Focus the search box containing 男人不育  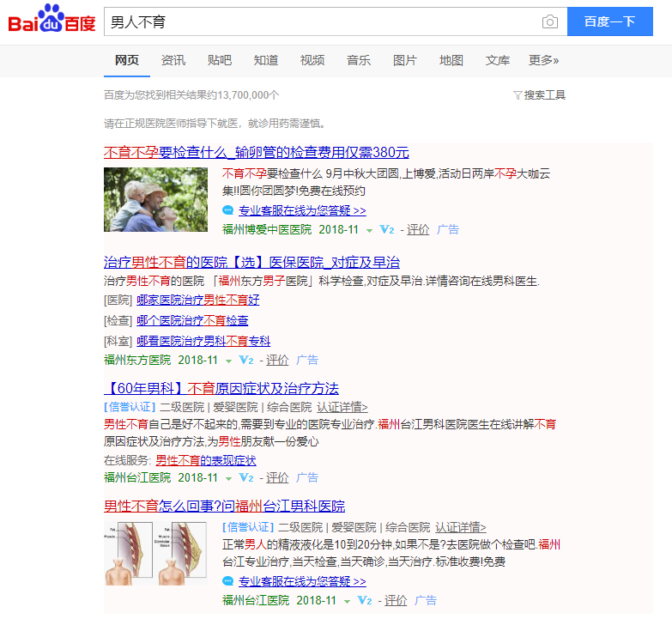322,22
